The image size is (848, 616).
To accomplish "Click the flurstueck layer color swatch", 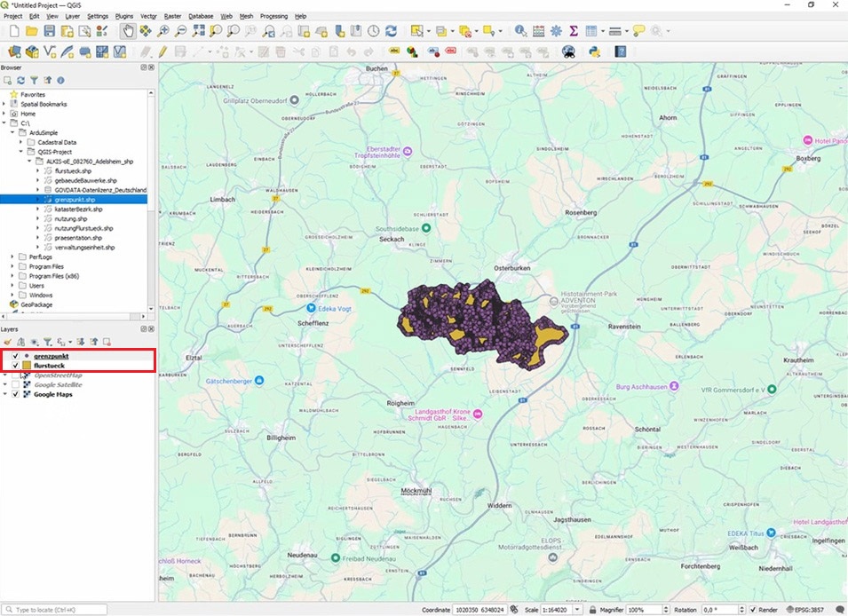I will coord(27,366).
